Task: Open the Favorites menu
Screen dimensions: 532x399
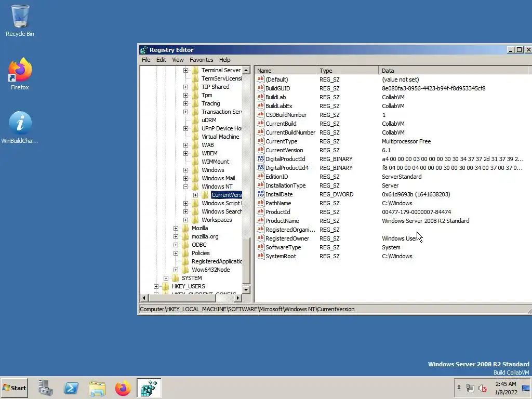Action: (201, 60)
